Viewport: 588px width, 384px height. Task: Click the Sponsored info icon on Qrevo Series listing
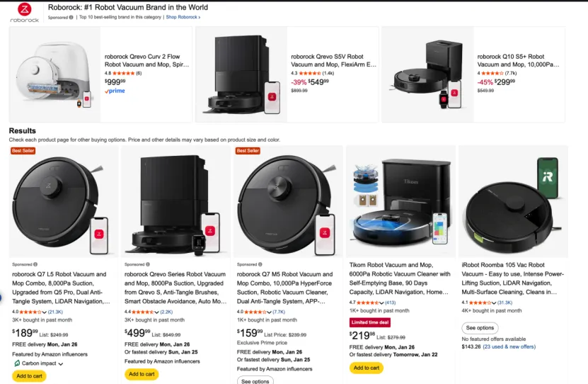(x=148, y=264)
